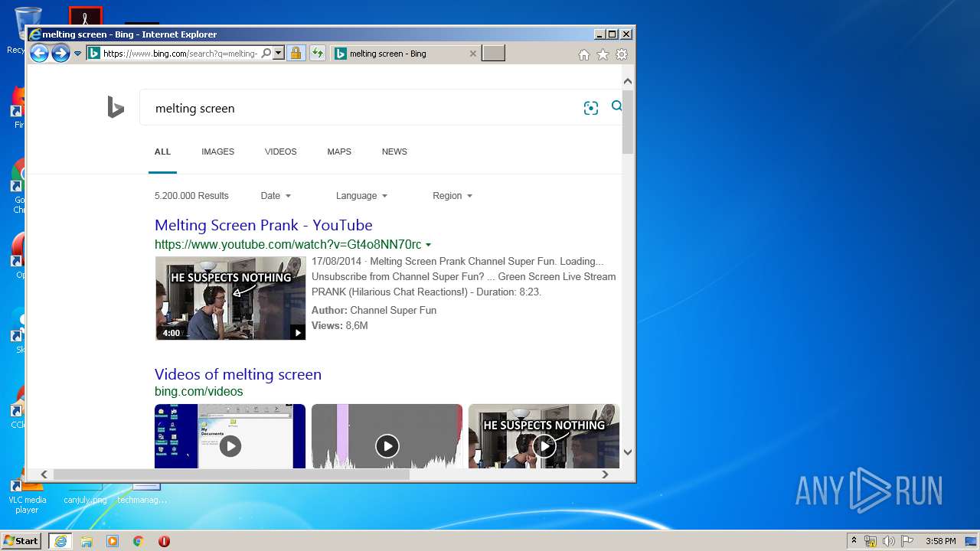The width and height of the screenshot is (980, 551).
Task: Open 'Videos of melting screen' link
Action: [238, 374]
